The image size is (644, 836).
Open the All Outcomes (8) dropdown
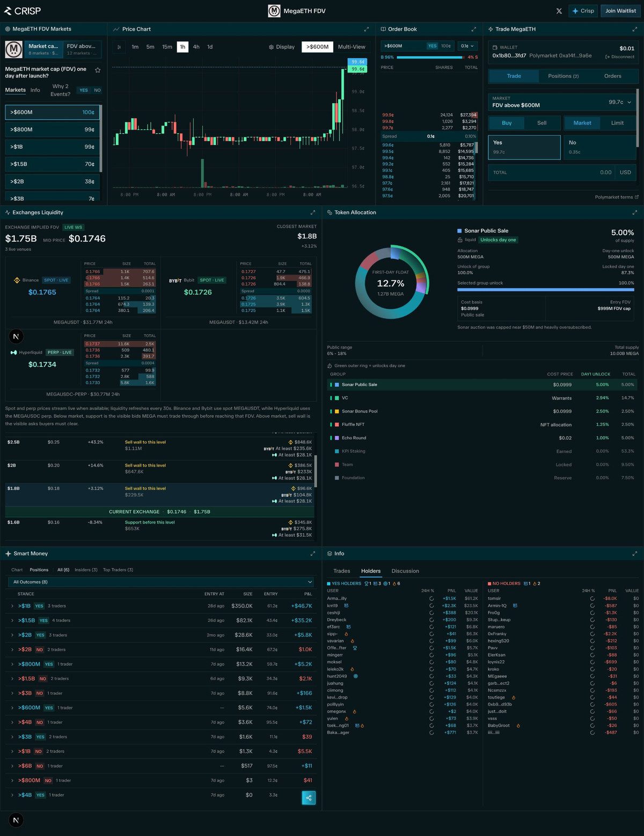161,582
